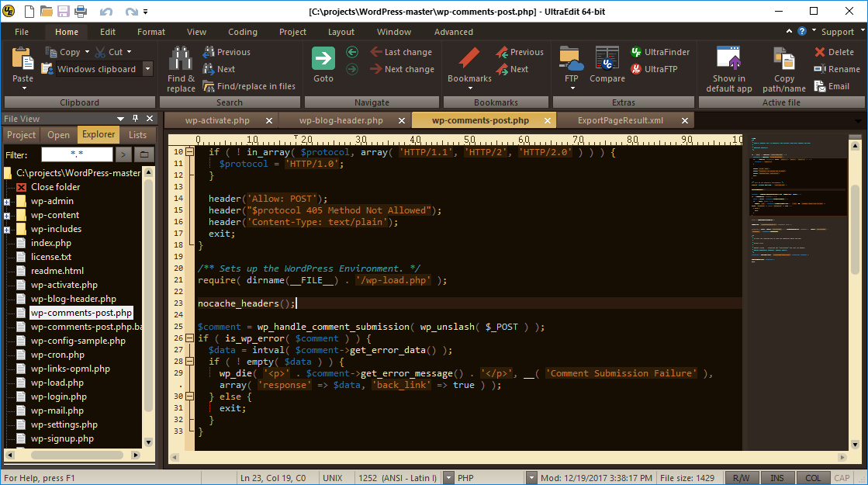Click the file Filter input field
Screen dimensions: 868x485
pyautogui.click(x=77, y=154)
